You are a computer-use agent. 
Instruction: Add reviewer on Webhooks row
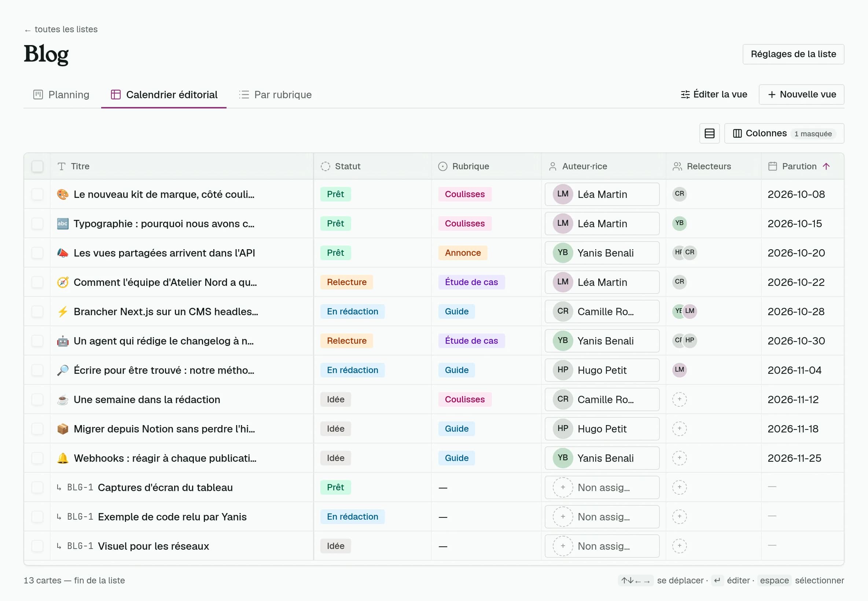(x=679, y=458)
